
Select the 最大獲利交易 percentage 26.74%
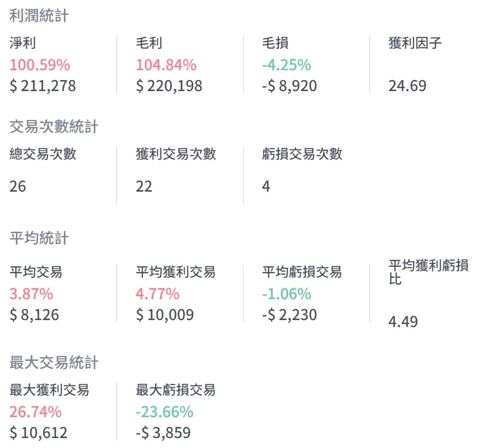[35, 412]
